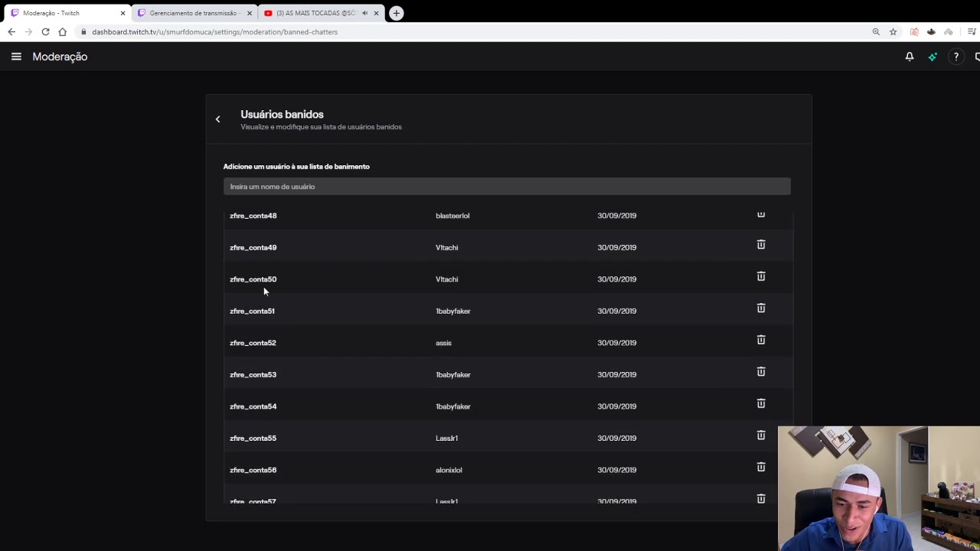
Task: Click the browser back arrow
Action: [x=11, y=32]
